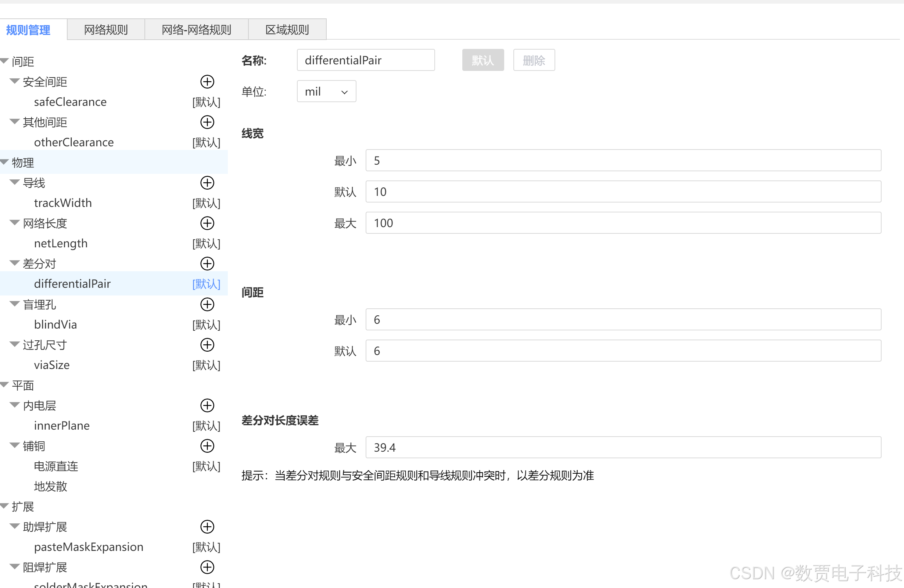
Task: Open the mil unit dropdown
Action: pos(326,92)
